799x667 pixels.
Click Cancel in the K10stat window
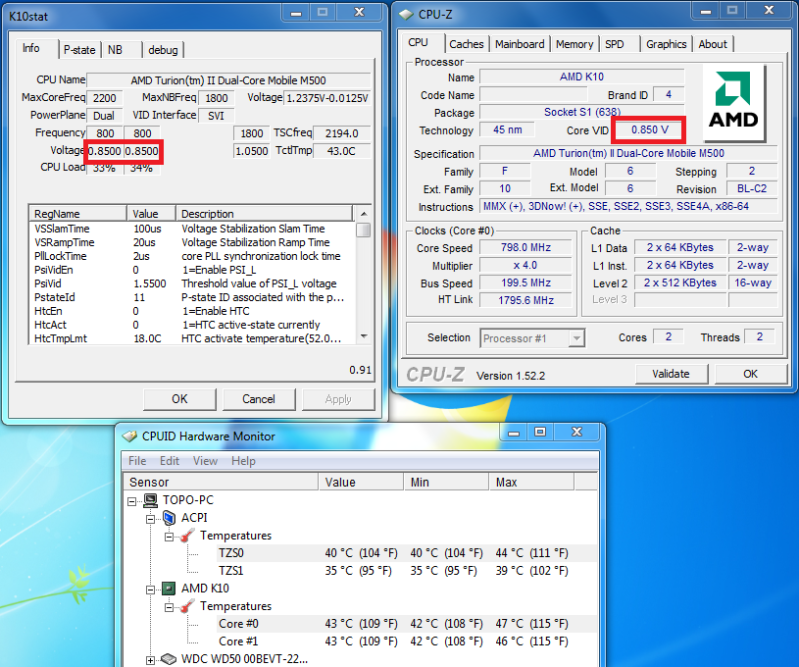point(258,399)
